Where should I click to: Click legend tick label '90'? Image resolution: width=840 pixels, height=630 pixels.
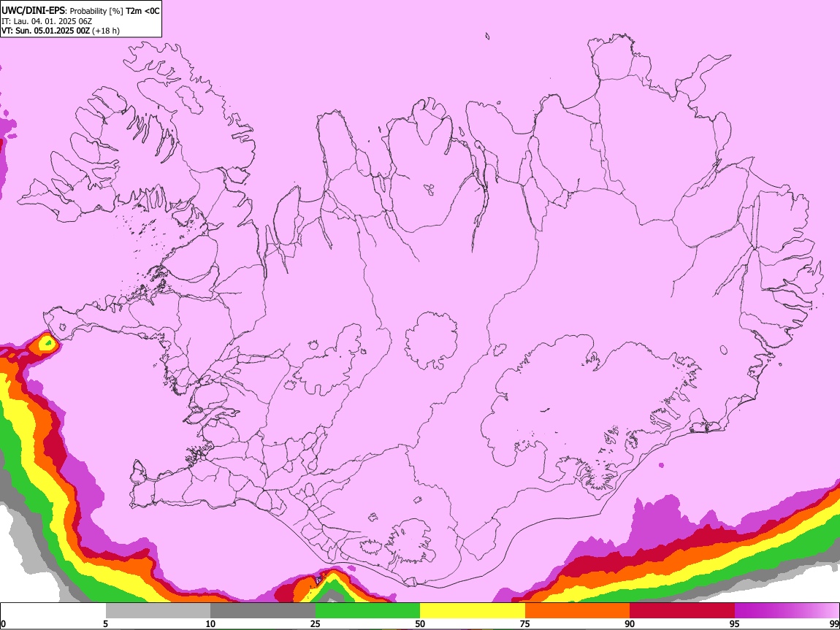pyautogui.click(x=630, y=623)
